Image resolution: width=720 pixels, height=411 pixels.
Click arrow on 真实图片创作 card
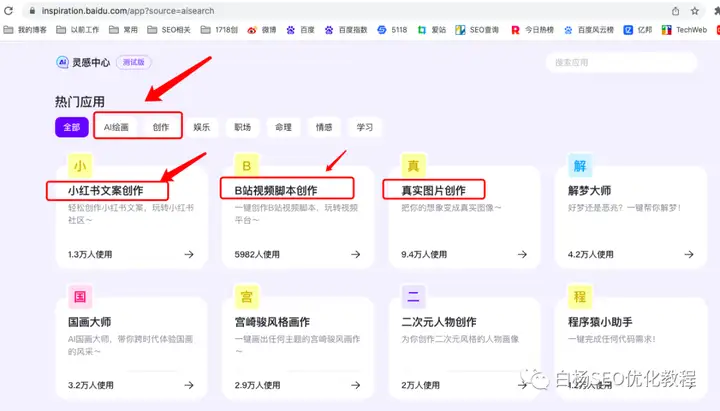pyautogui.click(x=523, y=254)
